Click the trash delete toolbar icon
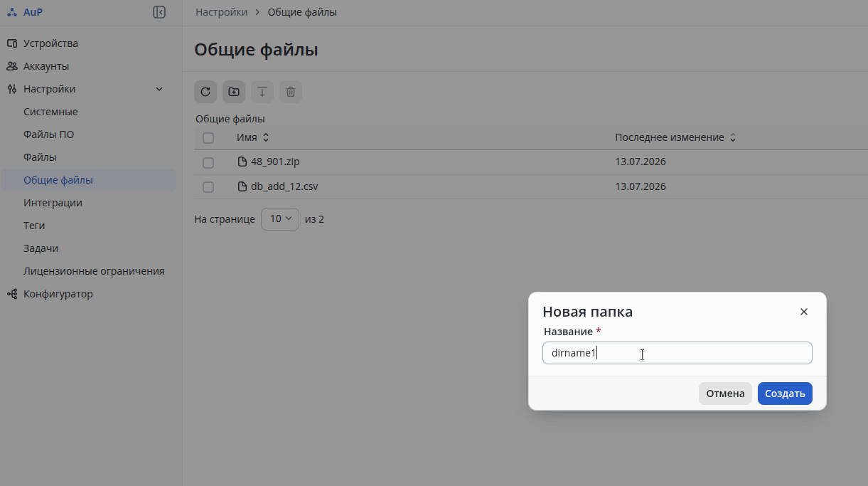Image resolution: width=868 pixels, height=486 pixels. click(291, 92)
